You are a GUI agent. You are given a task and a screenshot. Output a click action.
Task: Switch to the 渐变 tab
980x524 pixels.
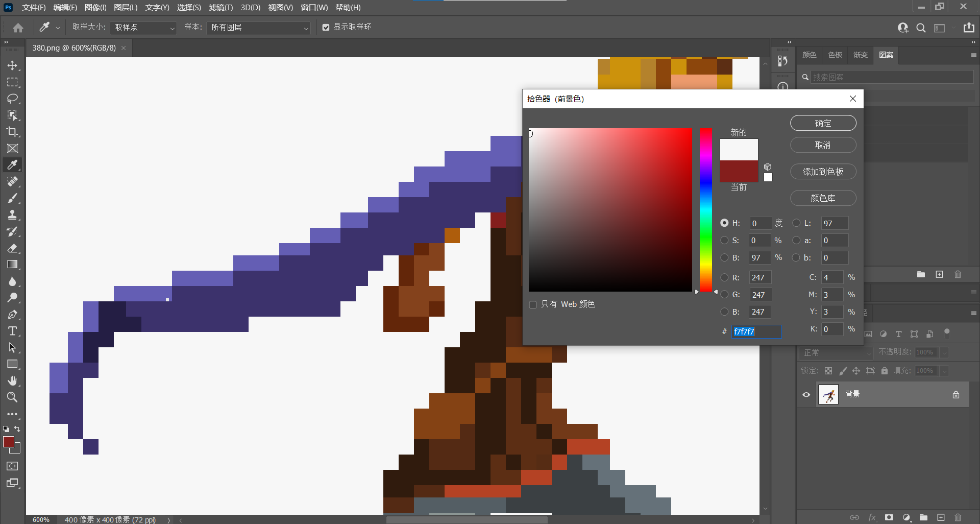click(861, 55)
